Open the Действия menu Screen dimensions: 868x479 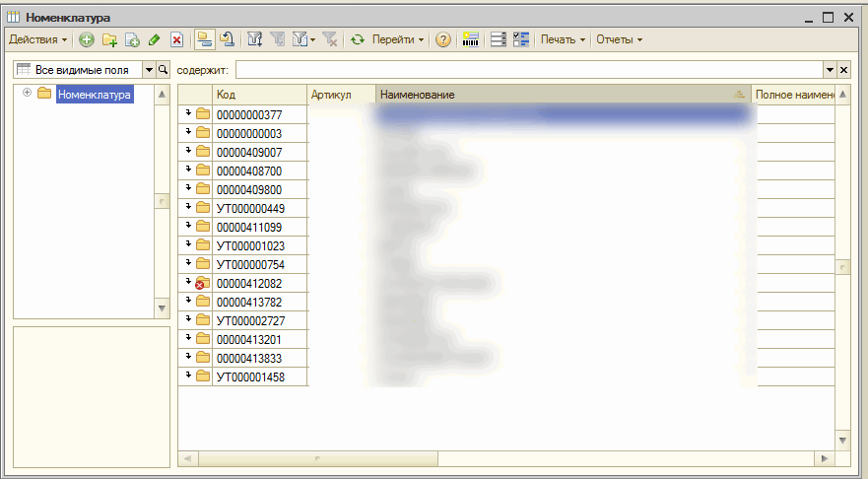[x=37, y=40]
